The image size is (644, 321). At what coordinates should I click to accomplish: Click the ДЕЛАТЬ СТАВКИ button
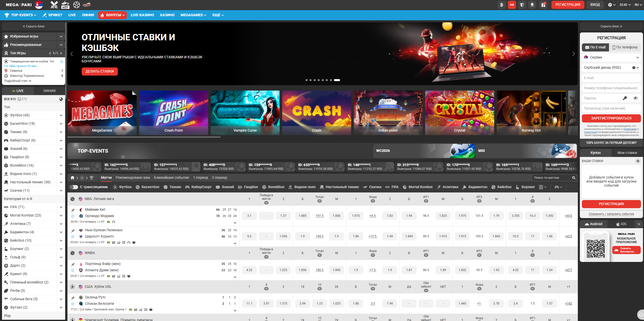click(100, 72)
